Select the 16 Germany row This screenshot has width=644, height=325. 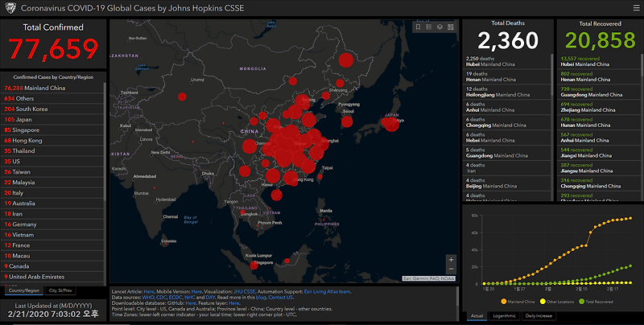click(x=54, y=224)
